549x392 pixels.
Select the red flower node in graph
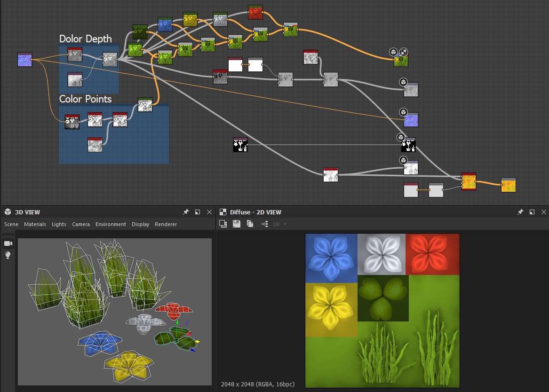255,12
